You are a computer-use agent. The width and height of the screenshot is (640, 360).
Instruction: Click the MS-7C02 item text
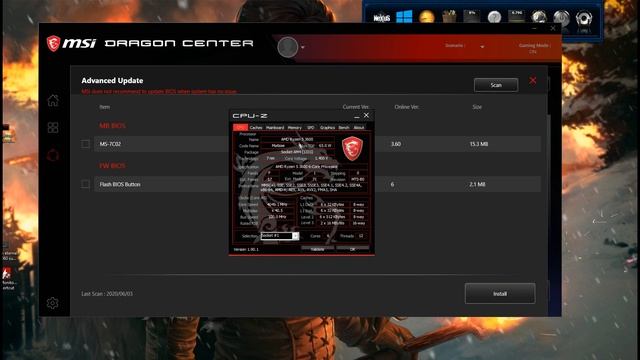(110, 144)
